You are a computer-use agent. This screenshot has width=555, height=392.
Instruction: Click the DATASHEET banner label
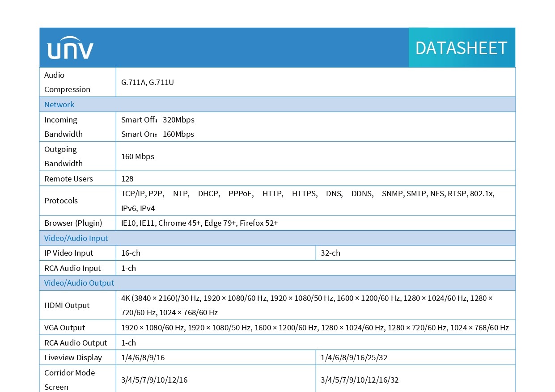[461, 48]
